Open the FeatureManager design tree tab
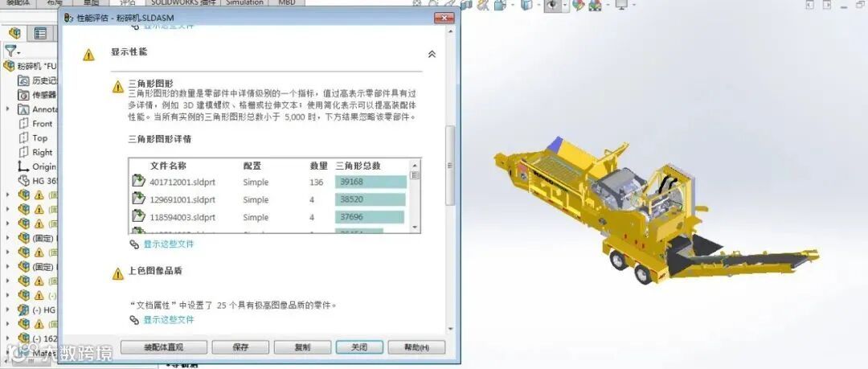This screenshot has width=868, height=369. point(15,33)
